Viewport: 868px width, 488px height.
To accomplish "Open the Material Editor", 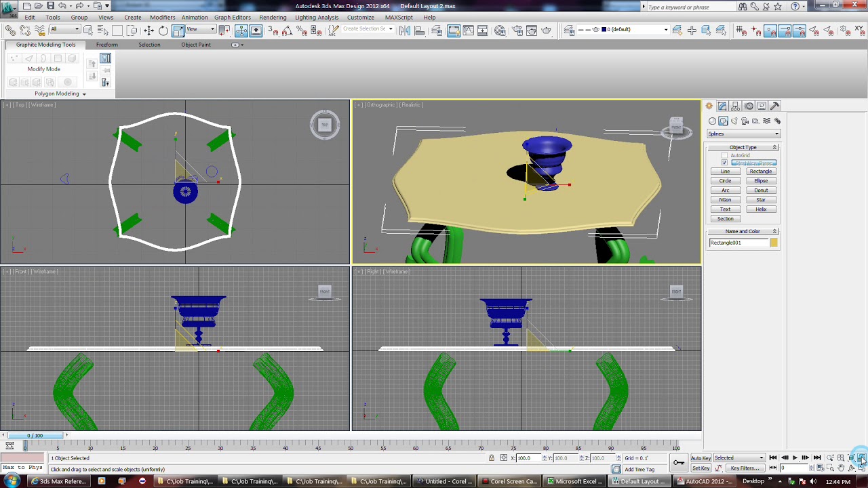I will point(500,30).
